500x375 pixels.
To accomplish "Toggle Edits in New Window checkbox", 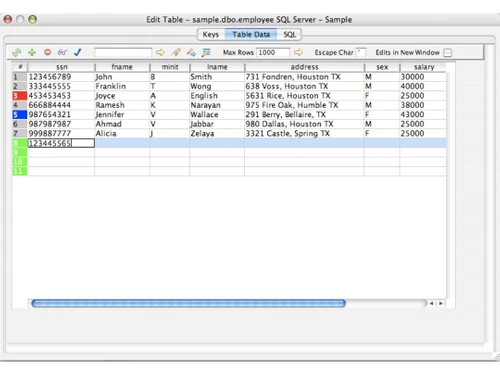I will [x=448, y=53].
